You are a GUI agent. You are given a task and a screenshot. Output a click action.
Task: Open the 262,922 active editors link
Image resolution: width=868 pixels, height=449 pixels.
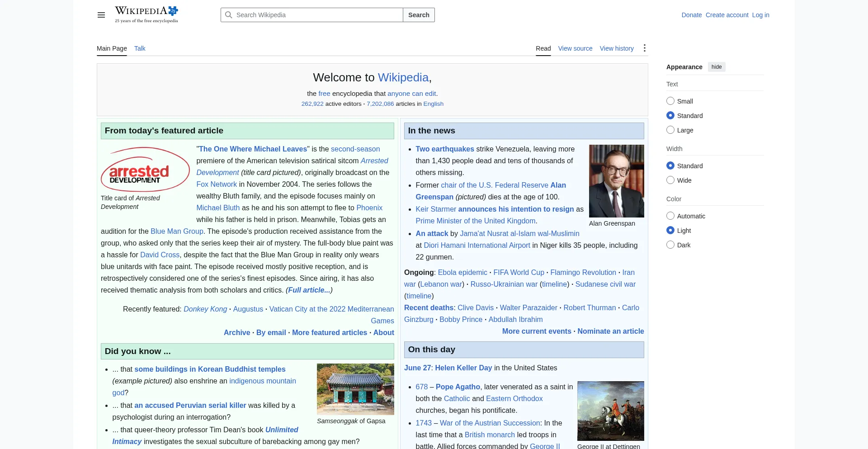tap(312, 104)
